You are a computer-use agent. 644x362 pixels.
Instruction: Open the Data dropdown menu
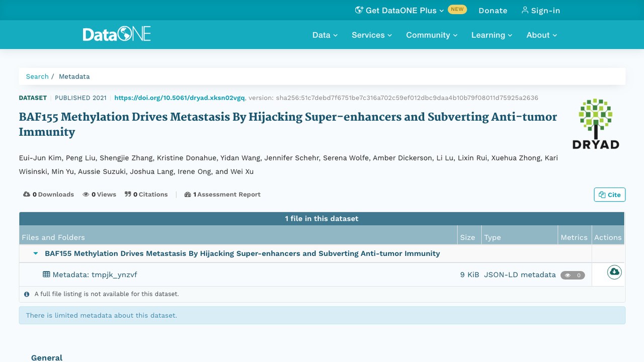[x=325, y=35]
